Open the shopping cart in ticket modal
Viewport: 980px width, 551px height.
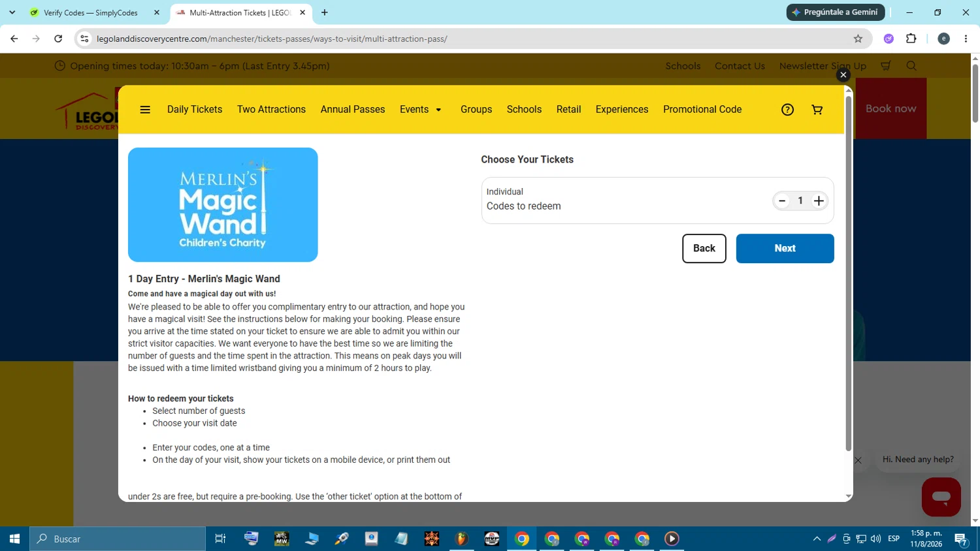[817, 110]
